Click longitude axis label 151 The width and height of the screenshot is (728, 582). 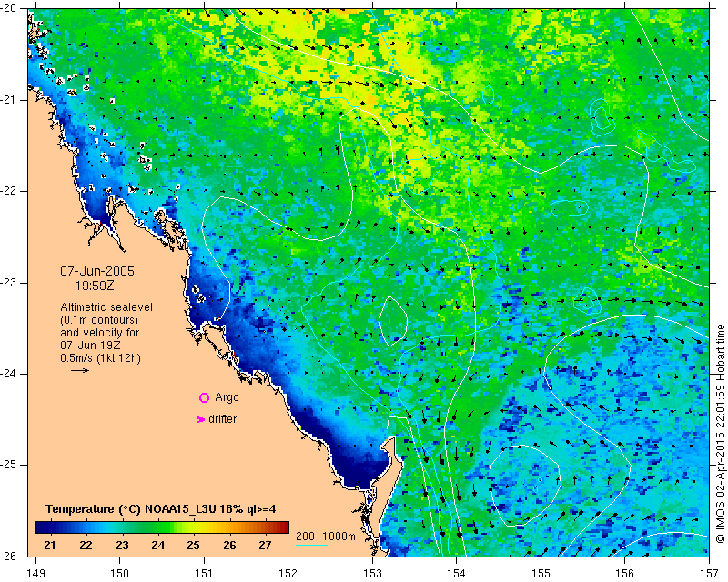pos(204,574)
